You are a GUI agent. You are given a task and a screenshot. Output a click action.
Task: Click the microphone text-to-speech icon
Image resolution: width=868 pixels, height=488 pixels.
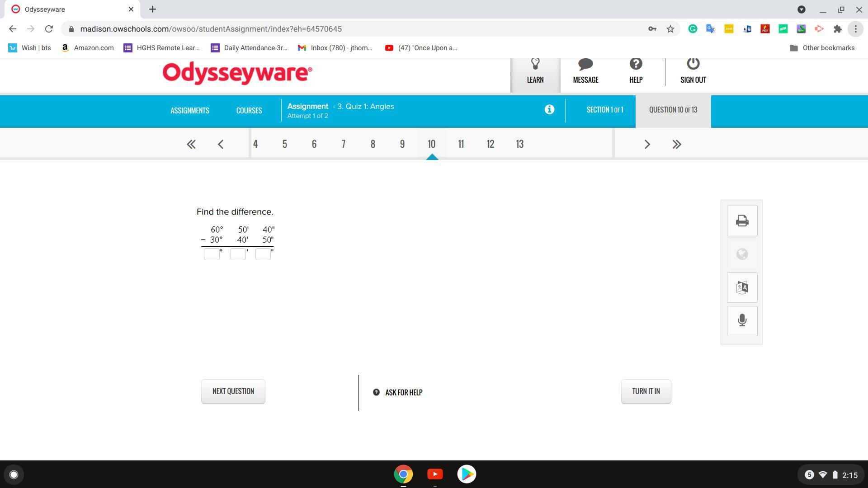tap(742, 321)
